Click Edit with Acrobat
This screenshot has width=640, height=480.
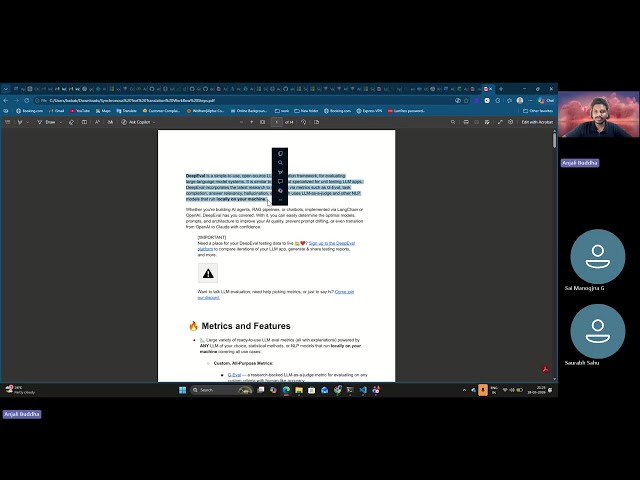pyautogui.click(x=537, y=122)
